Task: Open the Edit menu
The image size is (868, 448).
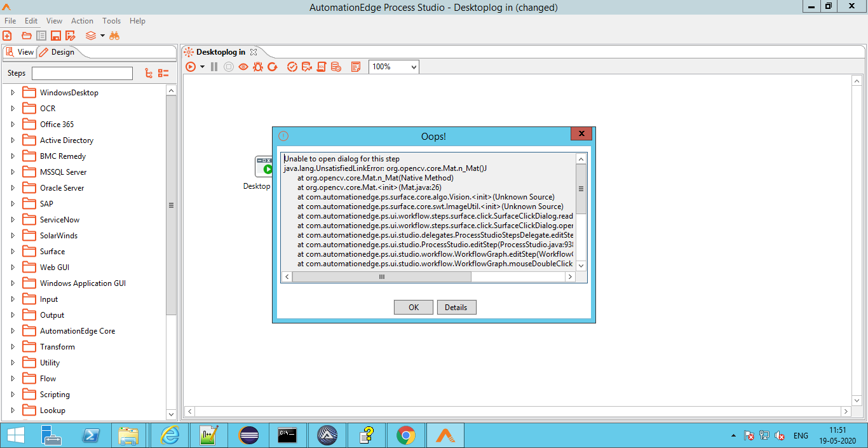Action: click(31, 21)
